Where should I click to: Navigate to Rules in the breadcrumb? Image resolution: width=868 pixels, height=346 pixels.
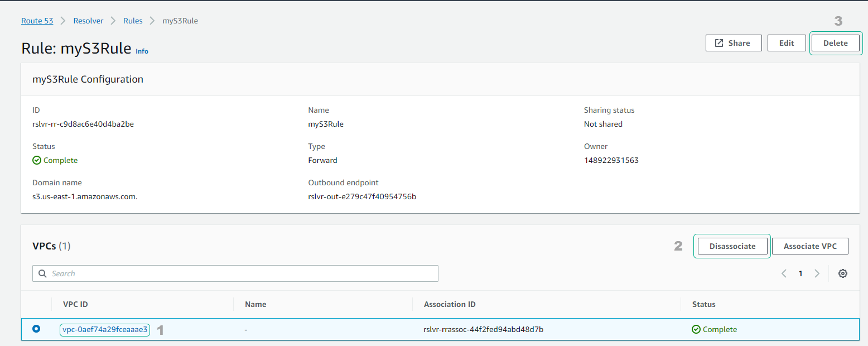point(133,21)
